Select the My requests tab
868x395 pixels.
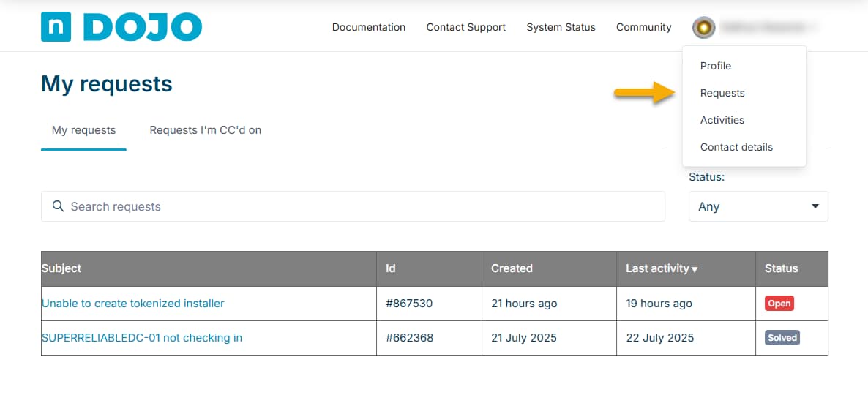[83, 130]
